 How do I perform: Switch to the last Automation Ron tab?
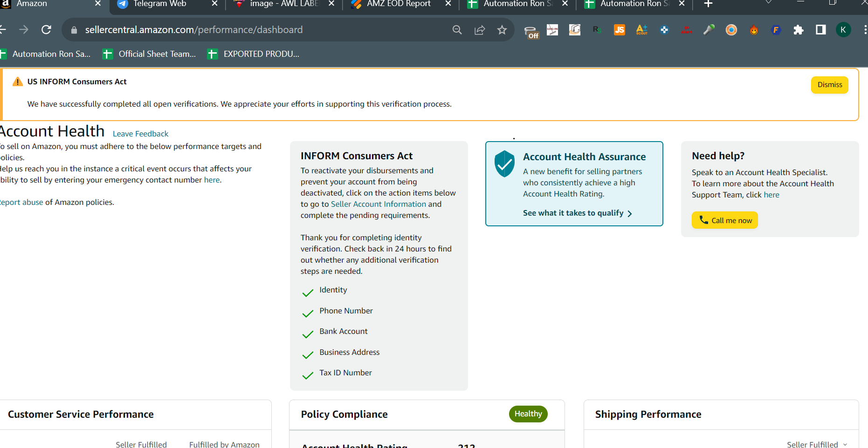[x=635, y=4]
